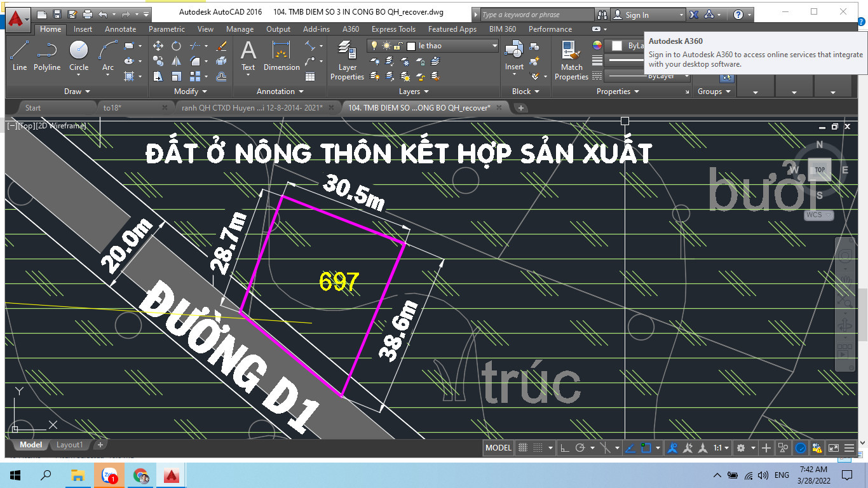Screen dimensions: 868x488
Task: Expand the Annotation panel
Action: point(280,91)
